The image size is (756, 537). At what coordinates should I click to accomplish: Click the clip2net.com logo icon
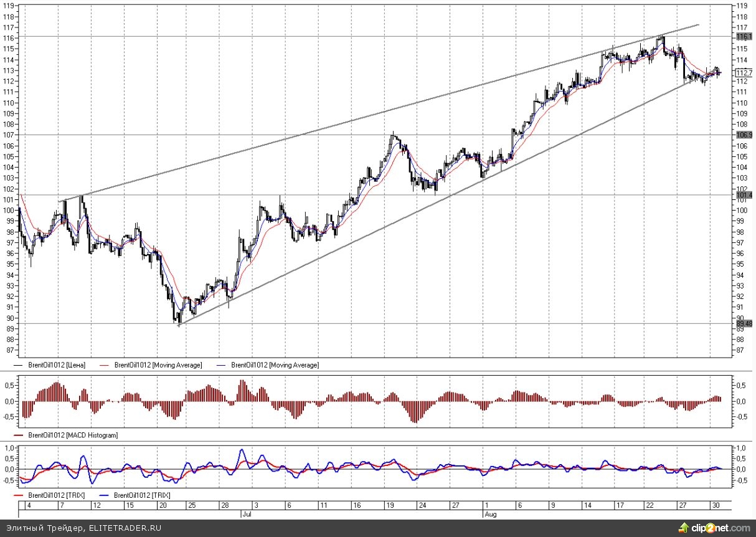click(x=685, y=528)
